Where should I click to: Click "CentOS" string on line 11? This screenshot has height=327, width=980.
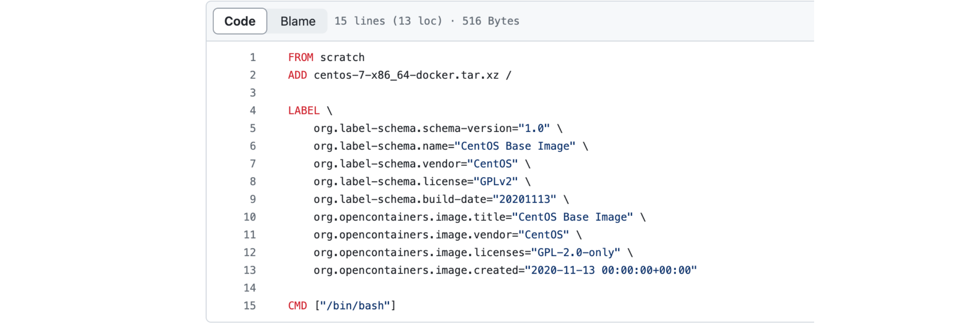(x=543, y=234)
